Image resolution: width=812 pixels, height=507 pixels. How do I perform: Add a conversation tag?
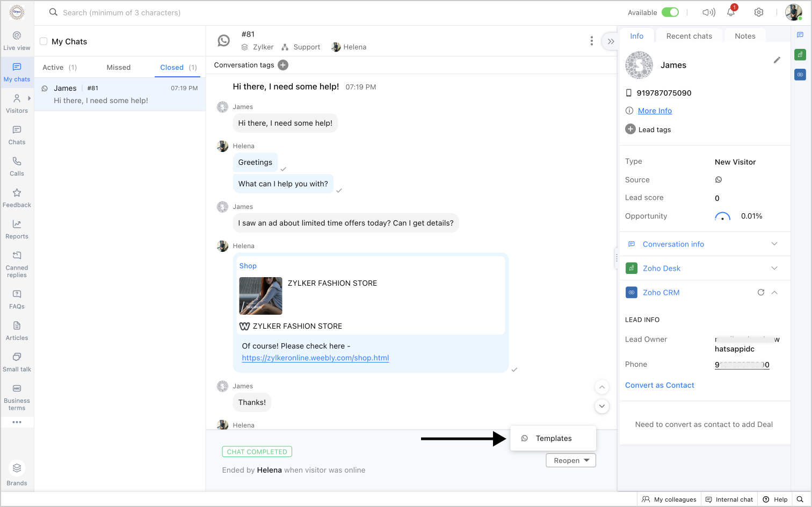283,65
